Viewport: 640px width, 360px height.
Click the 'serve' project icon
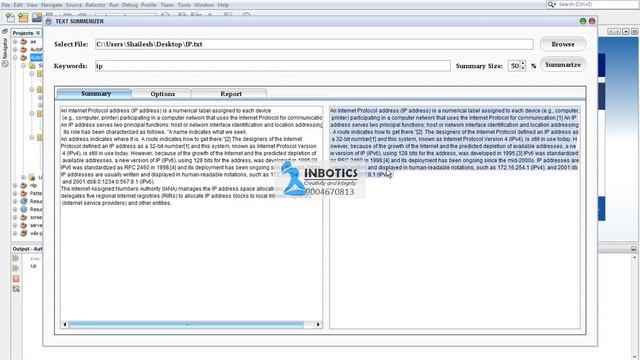(24, 225)
